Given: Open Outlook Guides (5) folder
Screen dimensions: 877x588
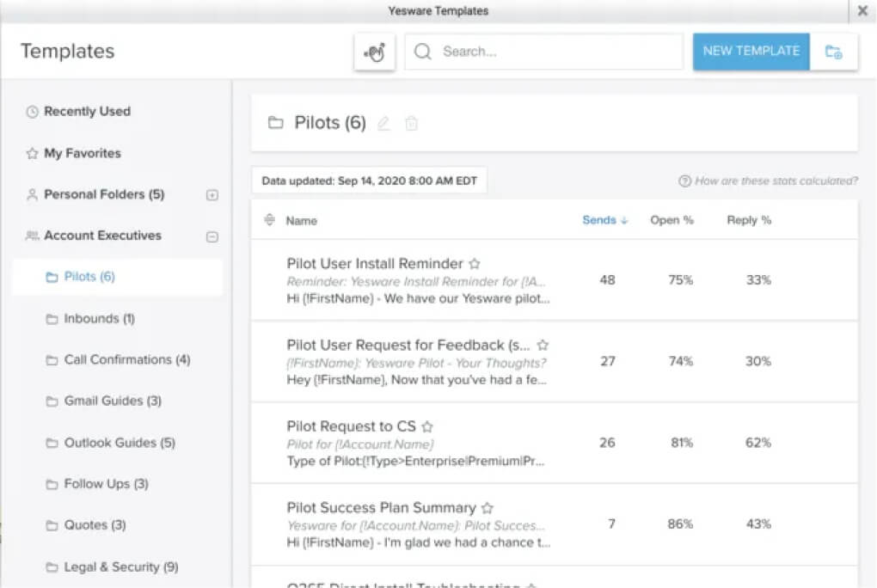Looking at the screenshot, I should [x=120, y=443].
